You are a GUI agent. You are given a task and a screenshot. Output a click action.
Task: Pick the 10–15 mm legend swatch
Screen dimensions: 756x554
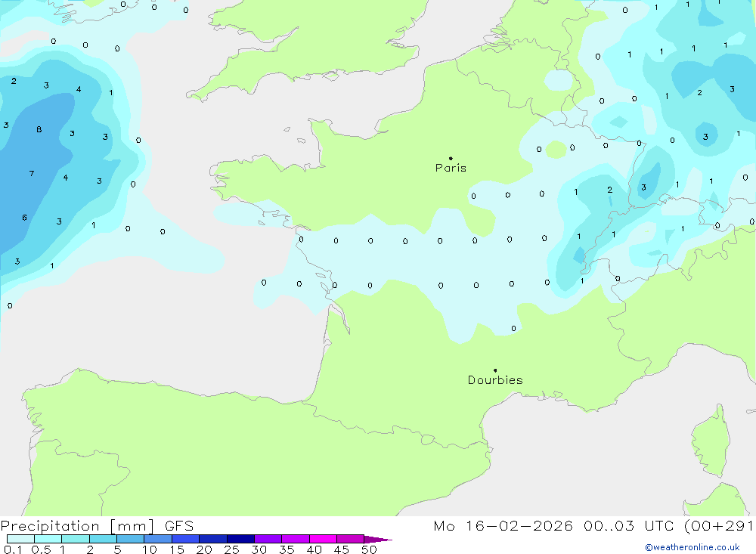[158, 539]
